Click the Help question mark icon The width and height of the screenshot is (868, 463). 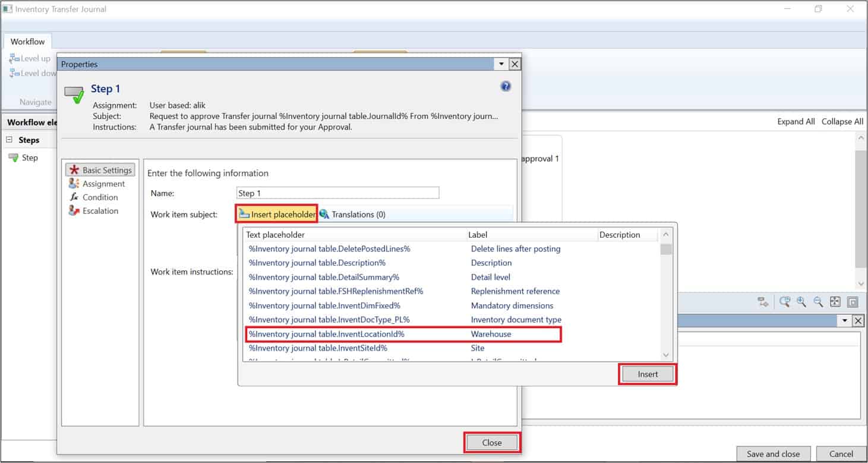[506, 86]
